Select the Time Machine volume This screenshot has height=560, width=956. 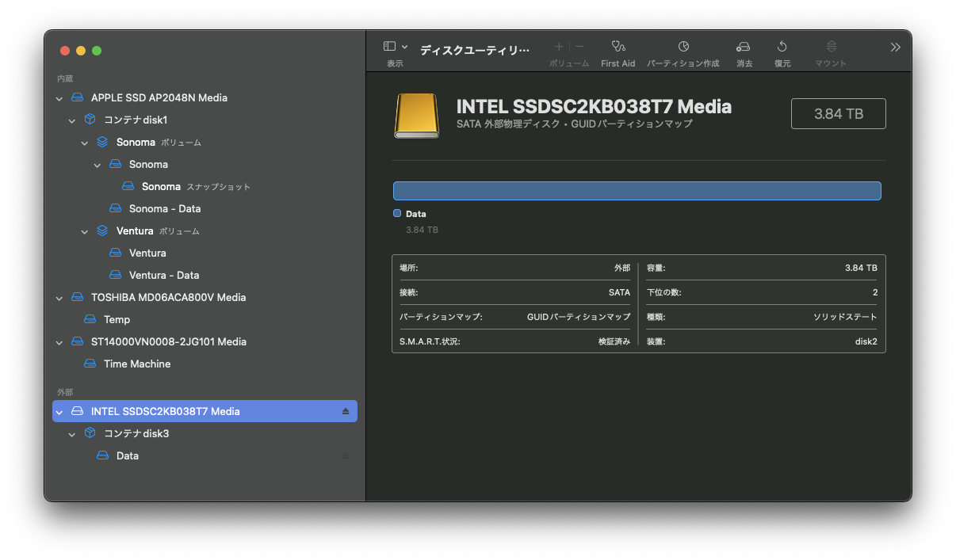(x=205, y=364)
